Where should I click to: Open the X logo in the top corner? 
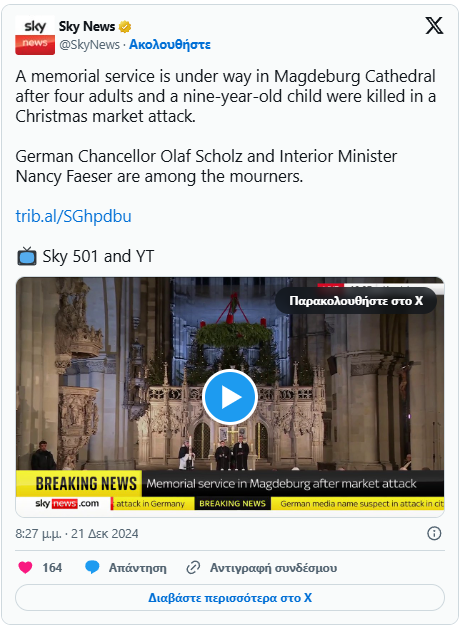[434, 26]
